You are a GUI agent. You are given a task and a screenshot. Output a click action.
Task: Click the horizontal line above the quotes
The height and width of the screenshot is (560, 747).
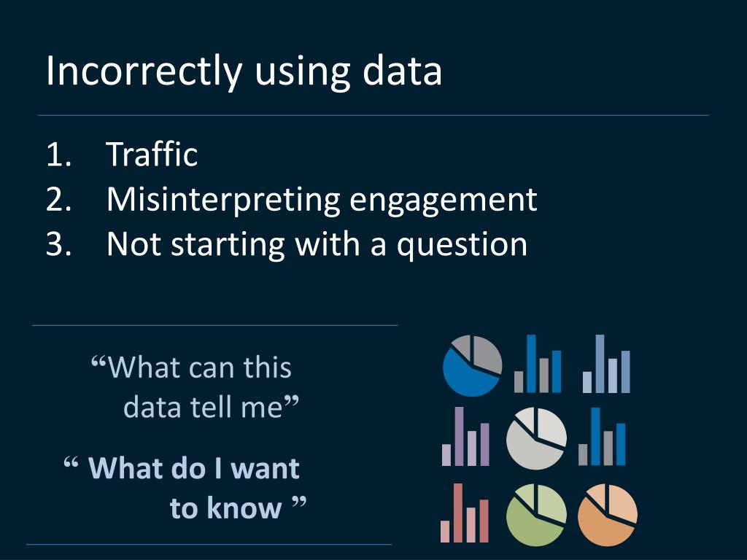(x=215, y=325)
